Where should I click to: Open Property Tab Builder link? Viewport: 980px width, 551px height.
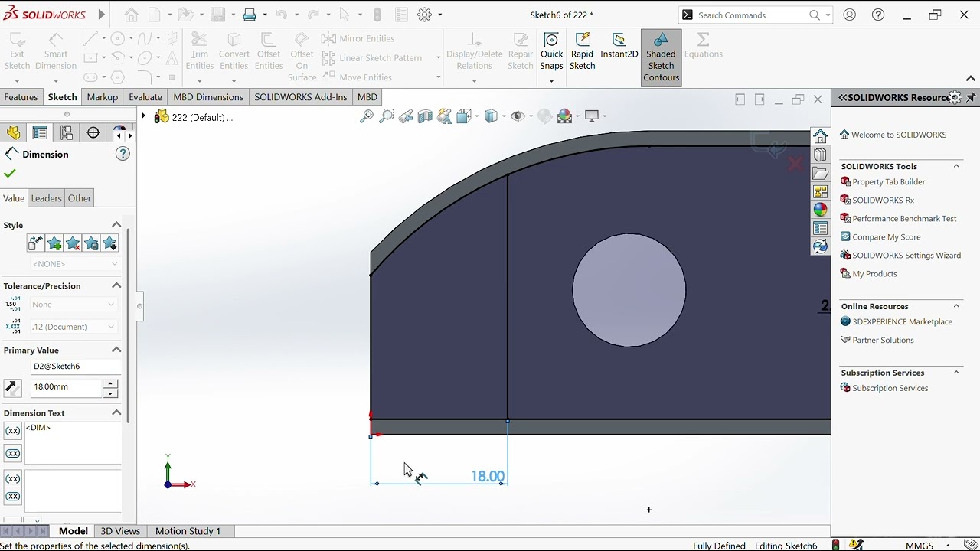tap(888, 182)
